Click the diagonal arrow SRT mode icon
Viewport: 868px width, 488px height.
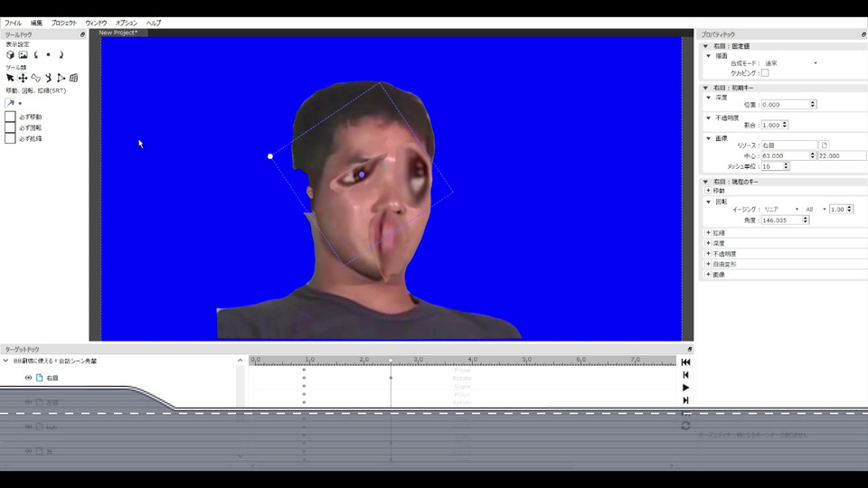coord(10,103)
